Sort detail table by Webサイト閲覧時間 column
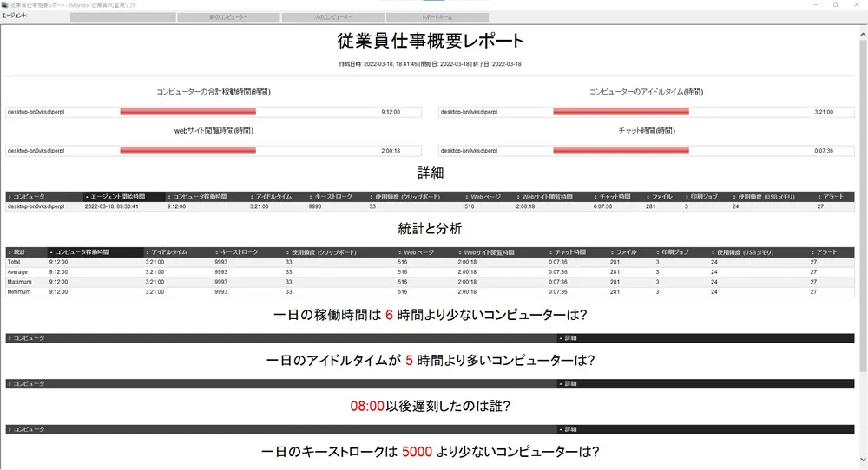The height and width of the screenshot is (470, 868). tap(554, 196)
